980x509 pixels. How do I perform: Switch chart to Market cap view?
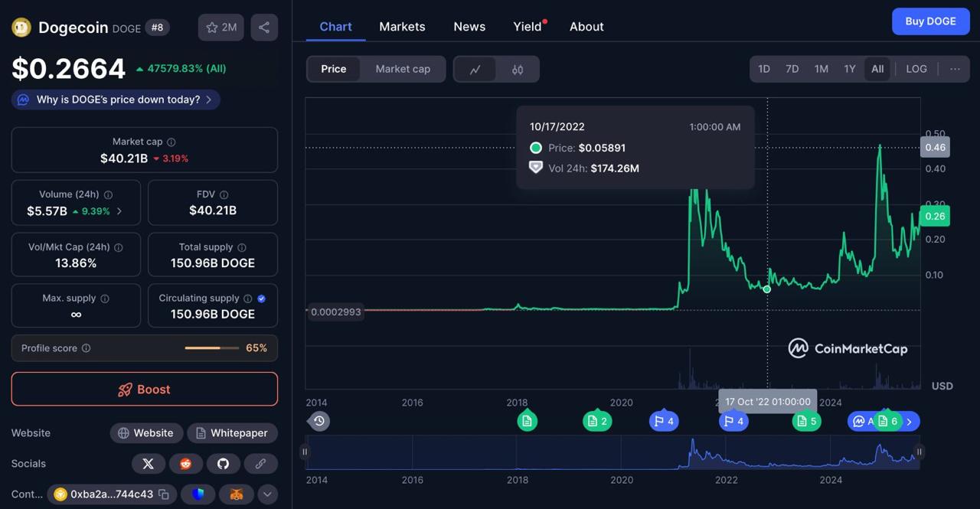(x=403, y=69)
